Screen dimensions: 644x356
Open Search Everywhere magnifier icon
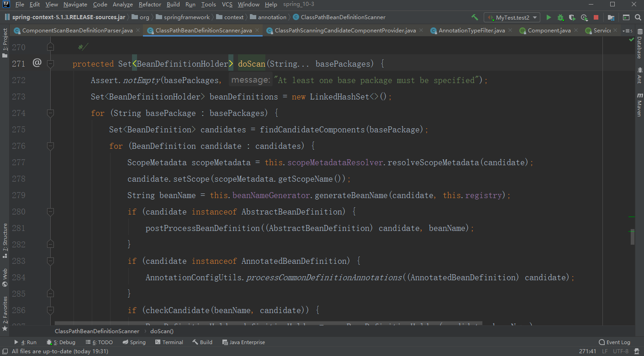(x=637, y=17)
